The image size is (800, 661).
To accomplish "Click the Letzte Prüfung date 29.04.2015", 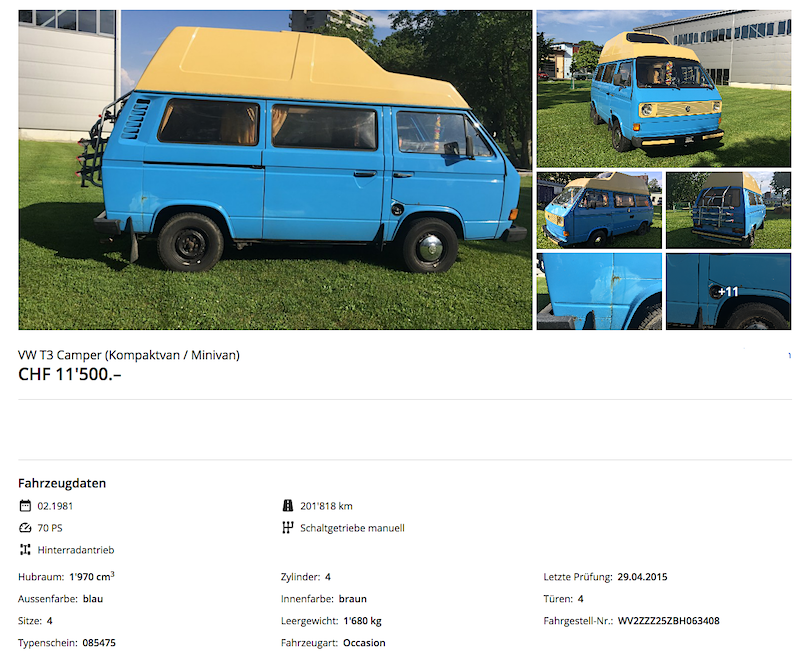I will [642, 577].
